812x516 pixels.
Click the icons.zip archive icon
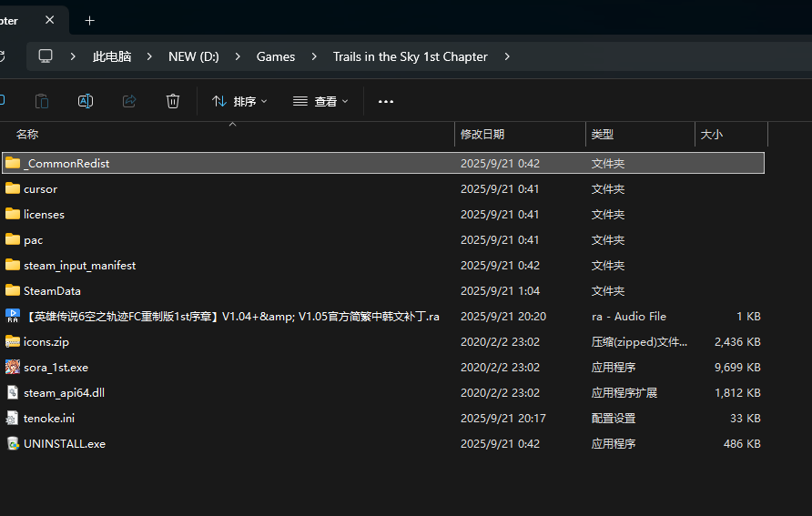click(x=13, y=341)
